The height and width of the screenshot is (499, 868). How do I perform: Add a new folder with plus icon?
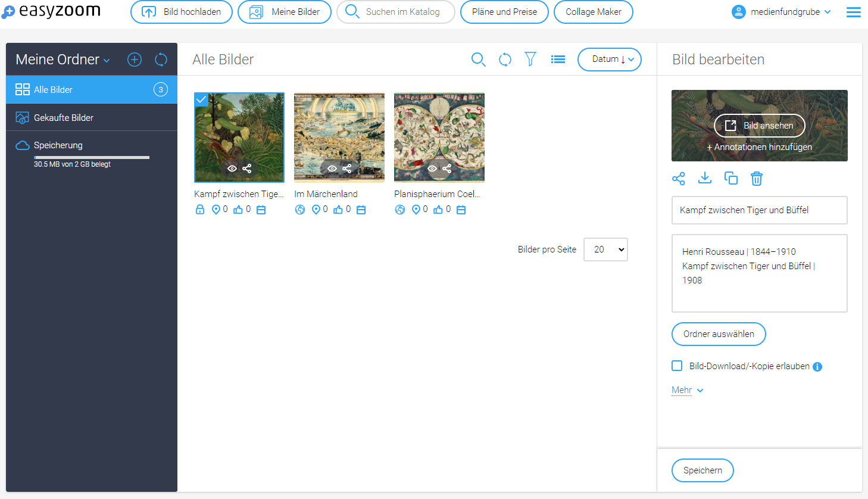tap(135, 60)
